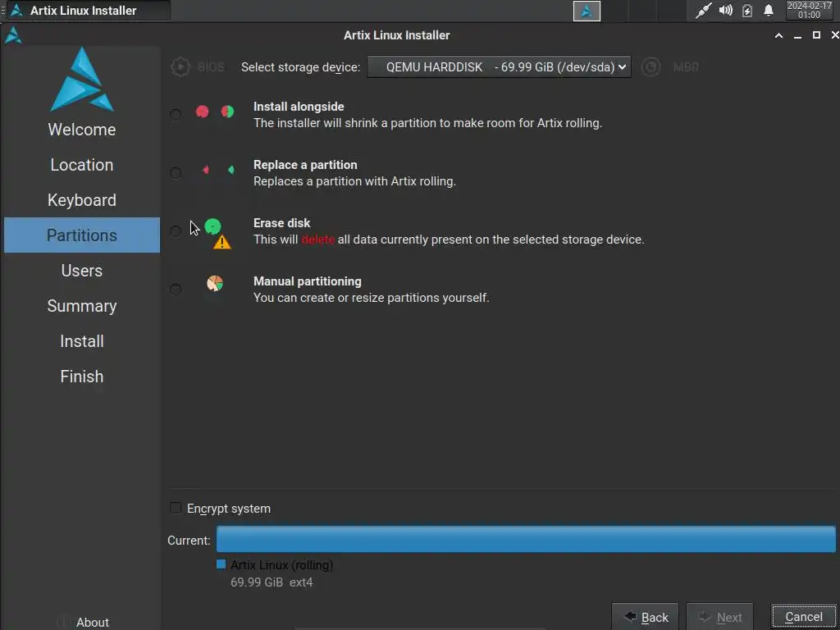Click the date and time clock
Viewport: 840px width, 630px height.
(809, 10)
